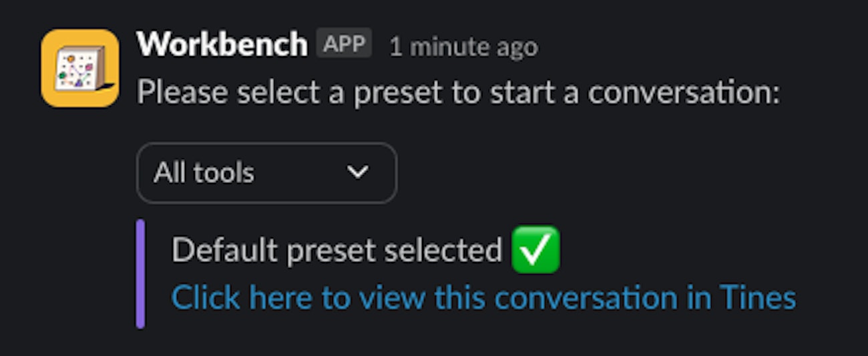Click the "All tools" label text
This screenshot has height=356, width=868.
pos(204,173)
